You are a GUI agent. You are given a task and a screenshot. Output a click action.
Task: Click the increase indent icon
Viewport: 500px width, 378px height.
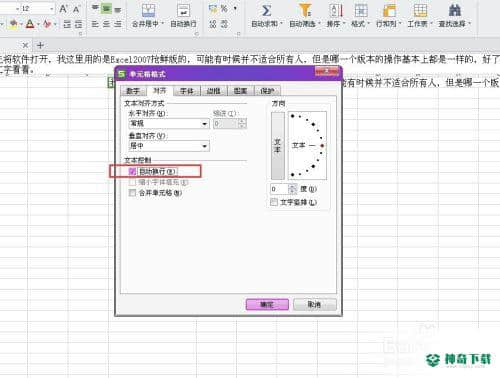(x=78, y=24)
